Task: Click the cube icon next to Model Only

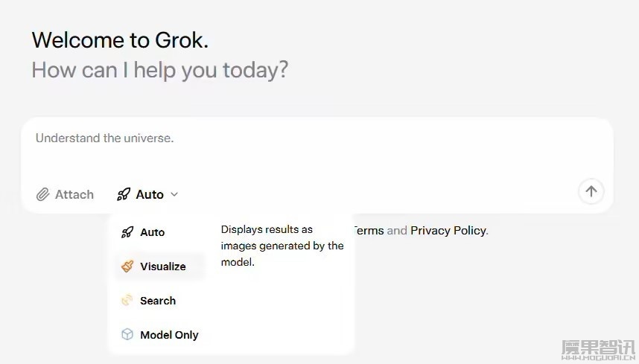Action: click(127, 335)
